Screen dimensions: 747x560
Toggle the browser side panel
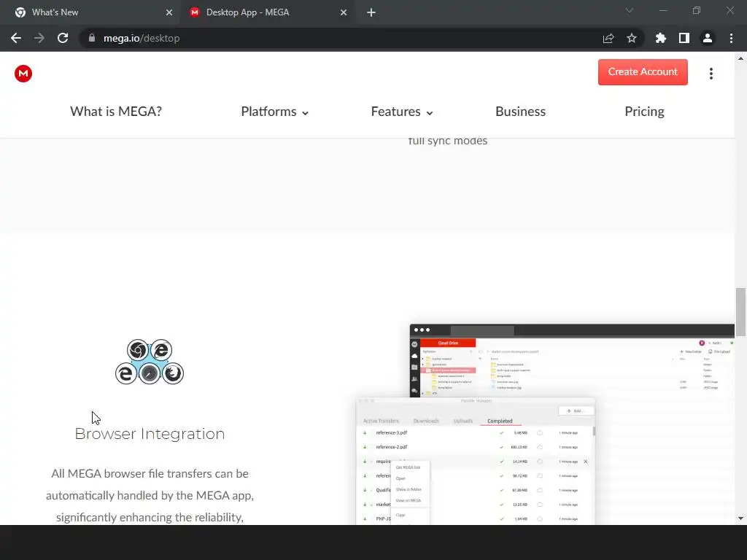(684, 38)
